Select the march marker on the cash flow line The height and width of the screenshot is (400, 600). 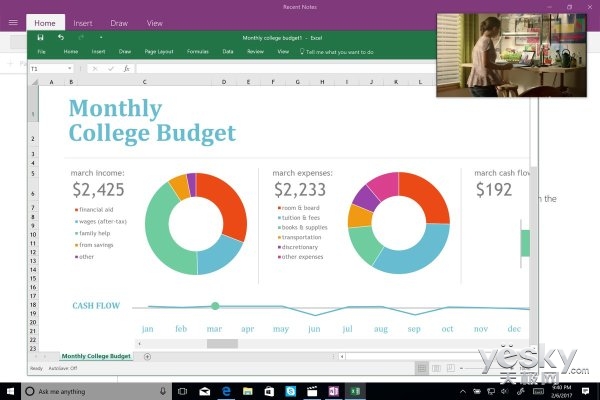[214, 306]
